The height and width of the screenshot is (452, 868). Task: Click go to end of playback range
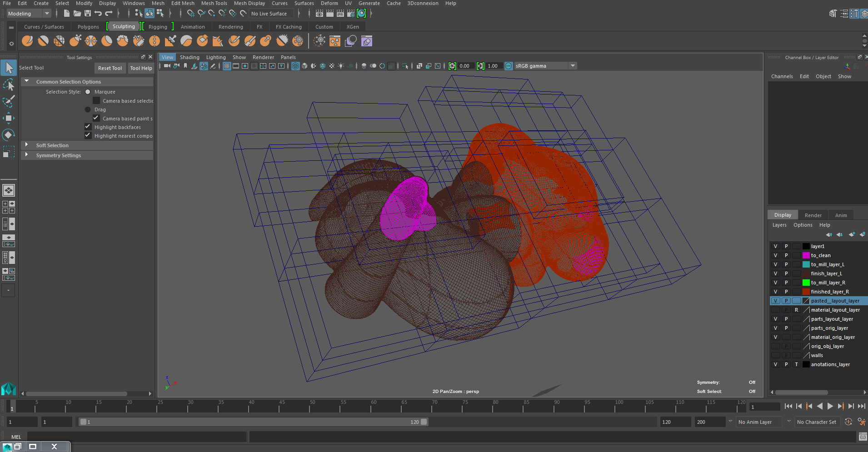861,407
